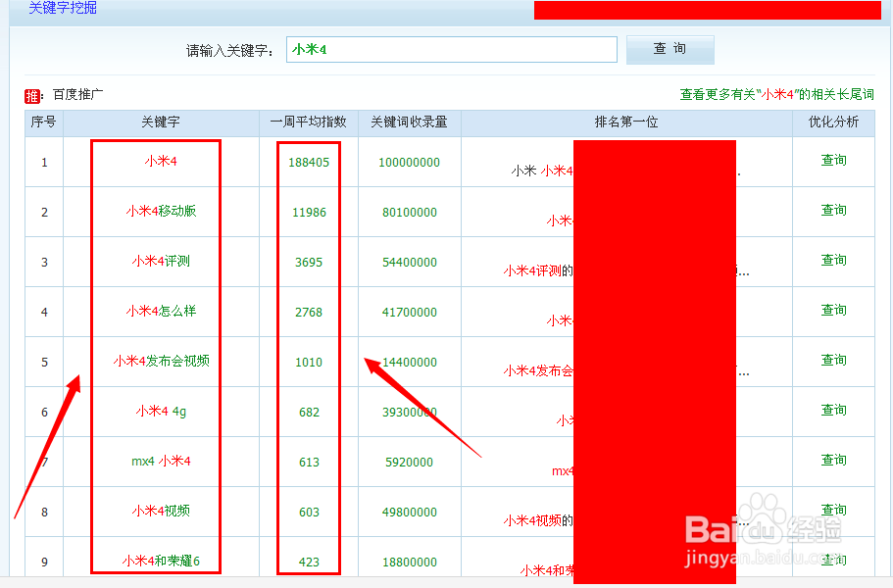Click indexed count 5920000
The height and width of the screenshot is (588, 893).
(409, 463)
